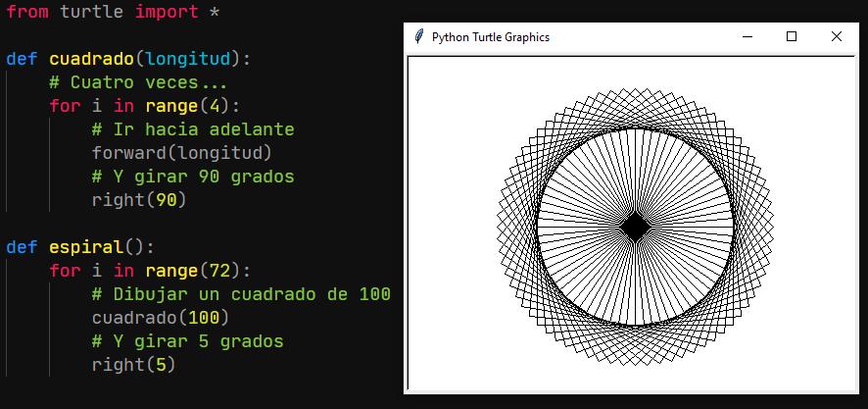Click the '# Ir hacia adelante' comment
Screen dimensions: 868x409
[x=192, y=129]
